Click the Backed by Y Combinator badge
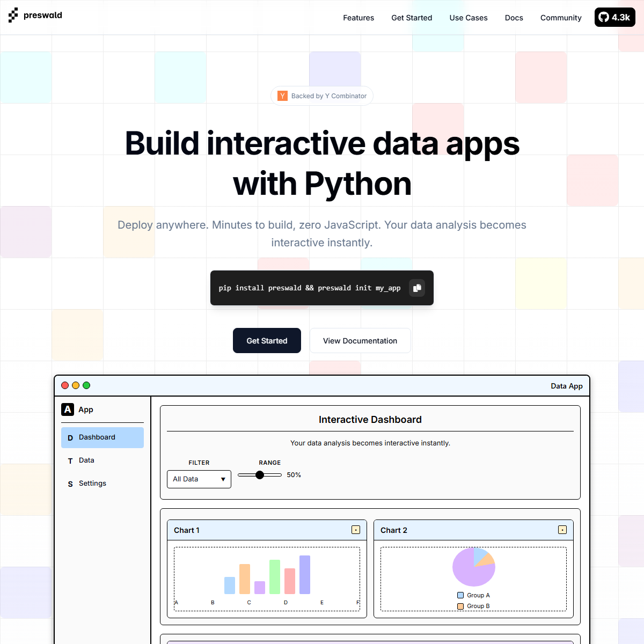The height and width of the screenshot is (644, 644). click(x=322, y=96)
